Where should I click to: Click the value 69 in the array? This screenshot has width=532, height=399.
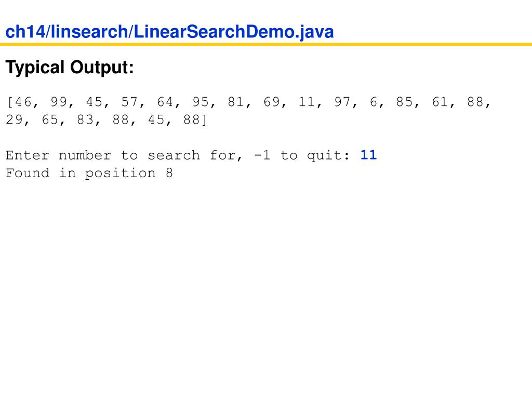(x=271, y=102)
